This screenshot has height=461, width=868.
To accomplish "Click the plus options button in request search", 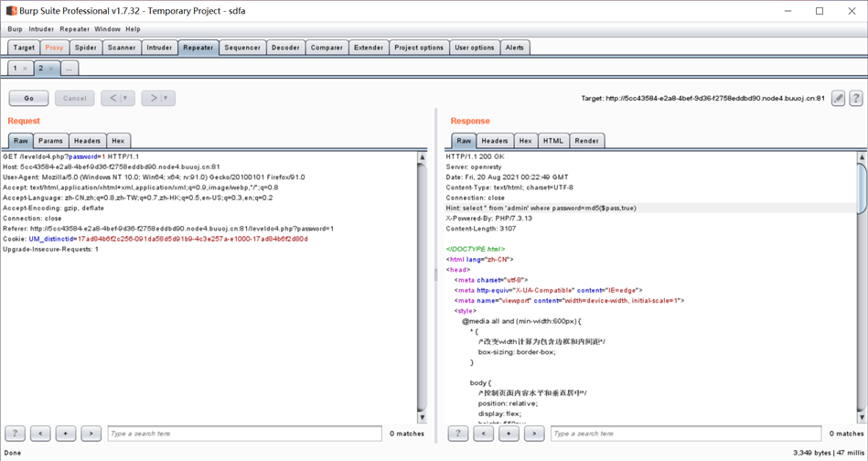I will tap(65, 434).
